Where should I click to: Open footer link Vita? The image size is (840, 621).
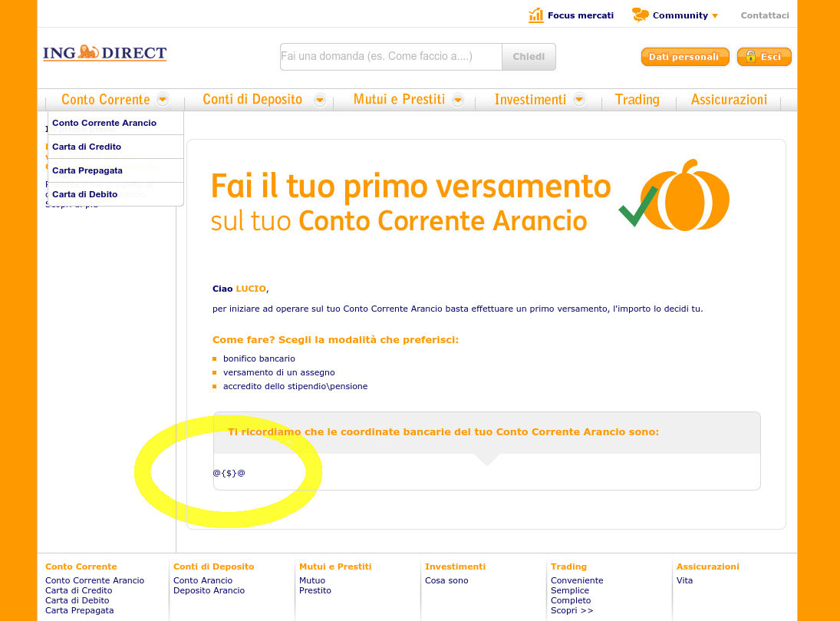(x=684, y=581)
